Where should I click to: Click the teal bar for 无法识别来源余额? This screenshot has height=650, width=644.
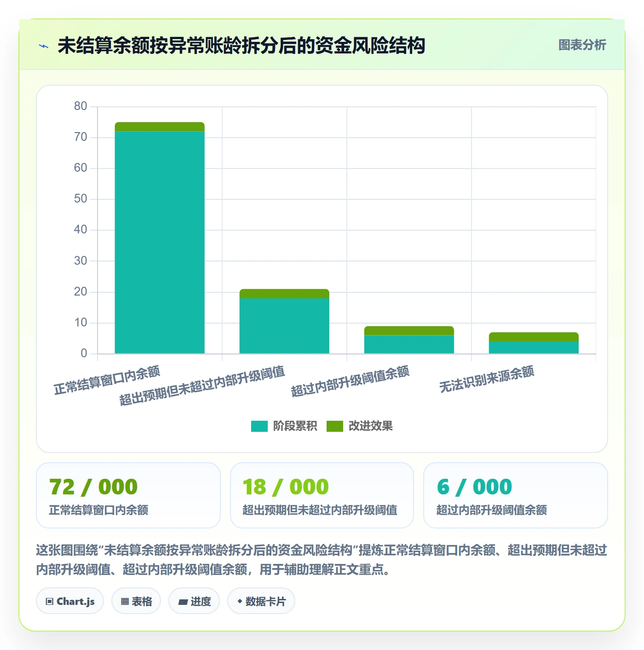[534, 348]
